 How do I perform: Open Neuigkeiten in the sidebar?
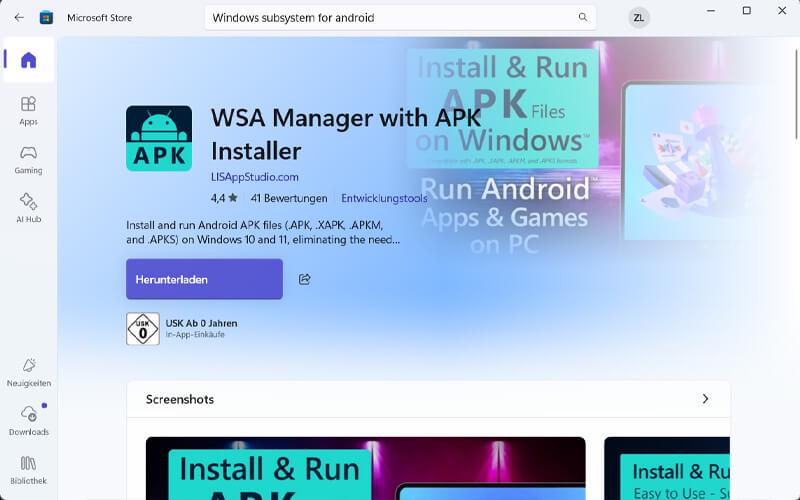click(x=29, y=372)
